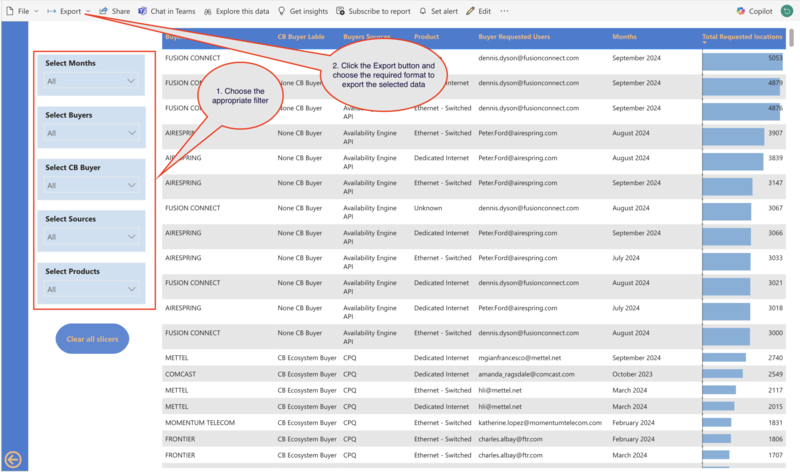Image resolution: width=800 pixels, height=472 pixels.
Task: Open the File menu
Action: click(22, 11)
